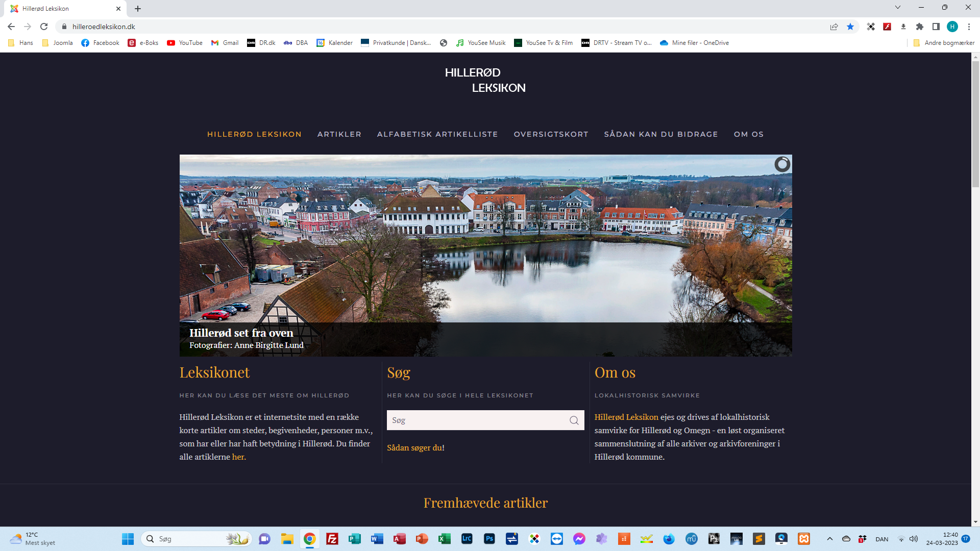
Task: Follow the Hillerød Leksikon link under Om os
Action: (x=626, y=417)
